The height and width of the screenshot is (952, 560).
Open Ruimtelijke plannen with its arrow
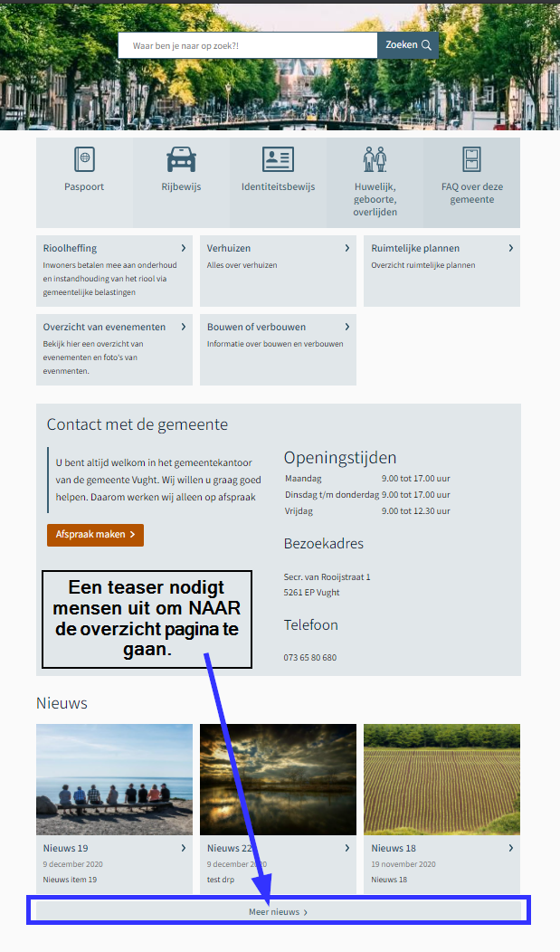pos(511,248)
